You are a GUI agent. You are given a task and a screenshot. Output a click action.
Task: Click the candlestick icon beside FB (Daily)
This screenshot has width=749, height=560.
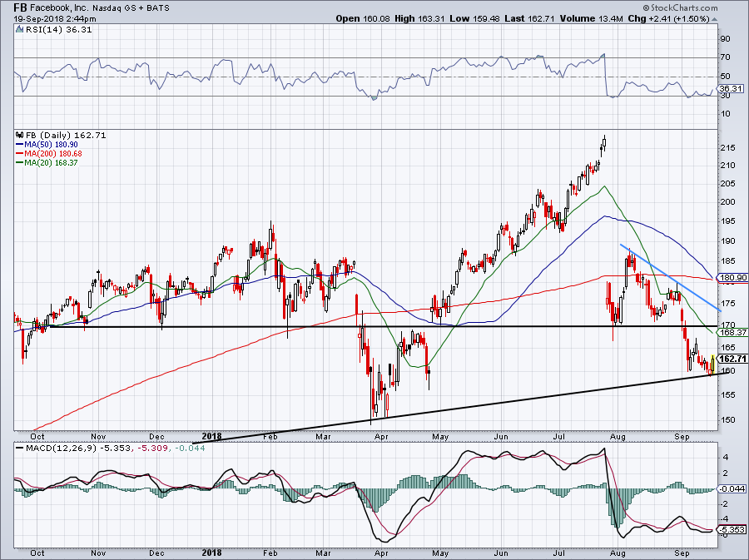pyautogui.click(x=20, y=135)
